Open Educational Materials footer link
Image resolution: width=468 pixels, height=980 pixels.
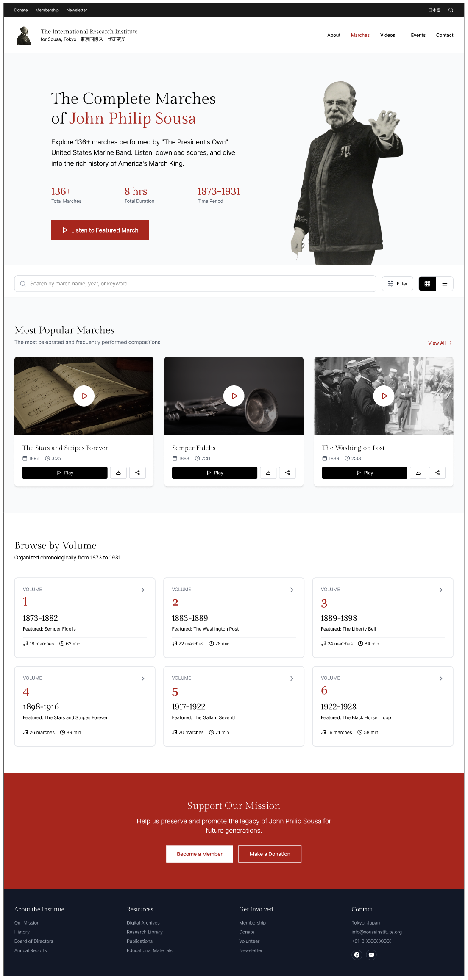(150, 951)
